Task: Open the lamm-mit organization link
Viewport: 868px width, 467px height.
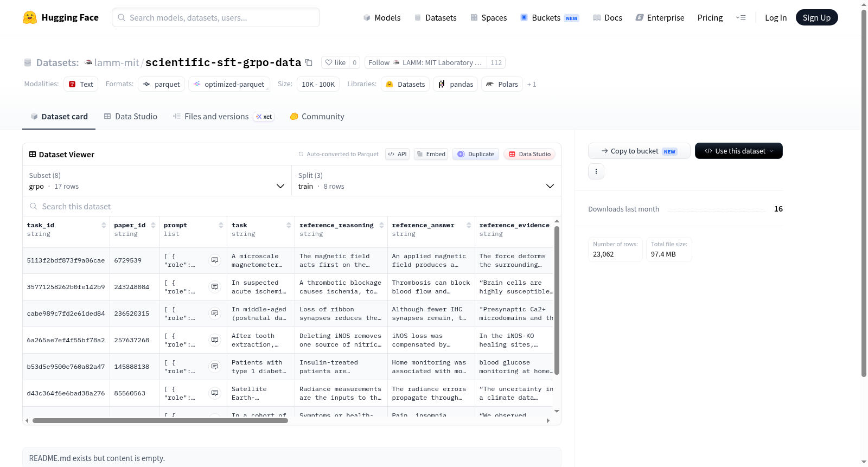Action: 117,63
